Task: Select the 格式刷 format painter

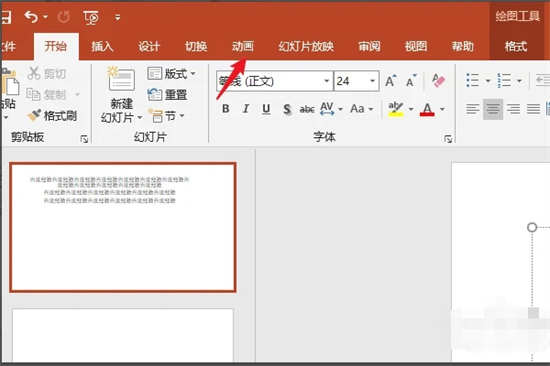Action: point(52,115)
